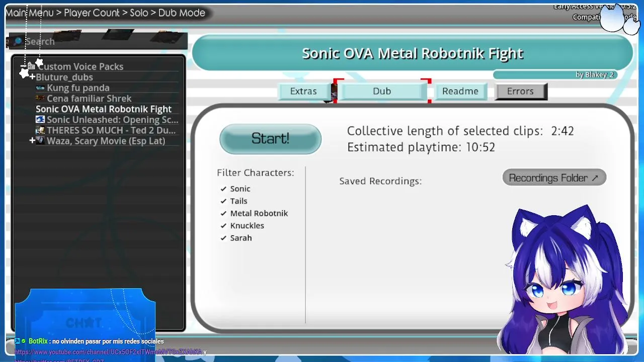Toggle the Sonic character filter checkbox
The image size is (644, 362).
(x=223, y=189)
